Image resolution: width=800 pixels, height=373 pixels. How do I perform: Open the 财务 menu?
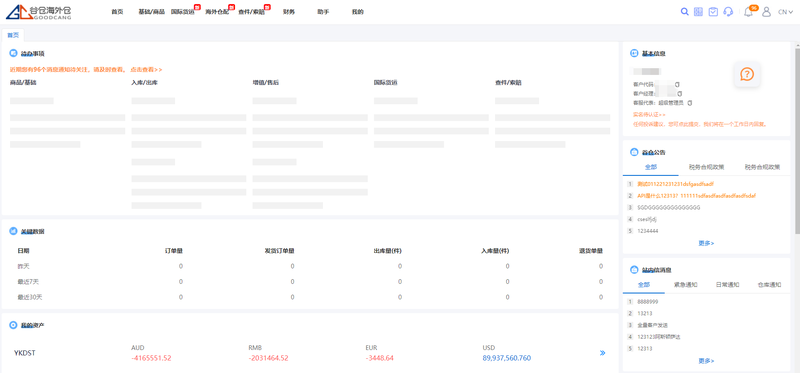[289, 12]
